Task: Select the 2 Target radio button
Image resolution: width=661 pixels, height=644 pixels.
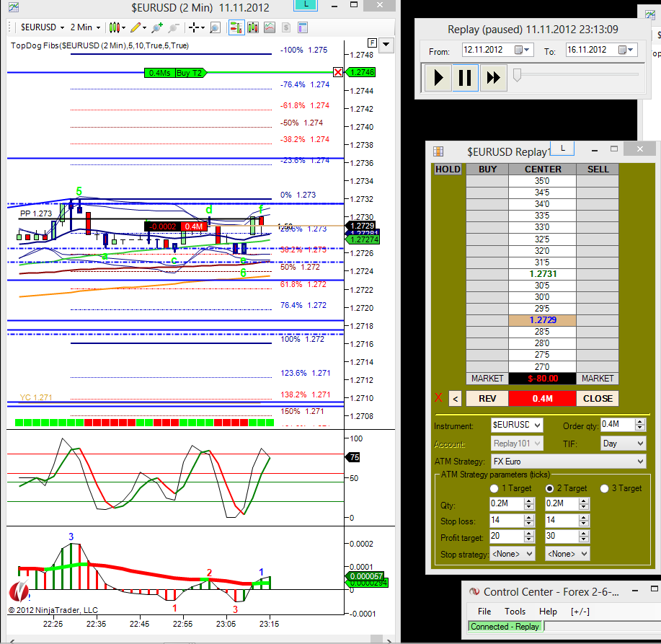Action: (549, 488)
